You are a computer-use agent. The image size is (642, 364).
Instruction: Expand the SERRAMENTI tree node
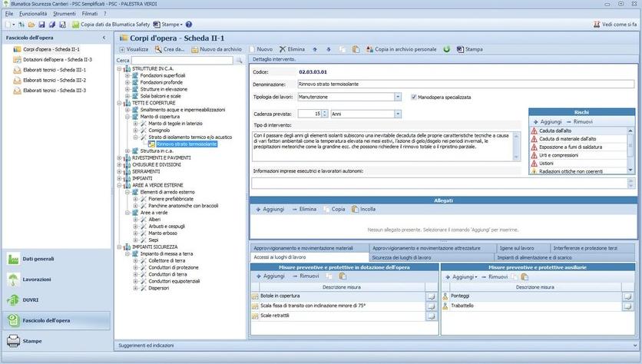point(119,171)
